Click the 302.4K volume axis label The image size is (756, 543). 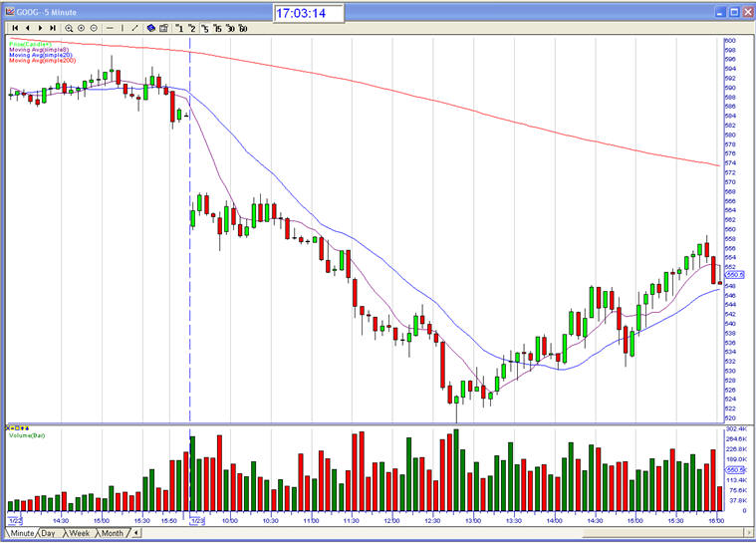point(736,428)
